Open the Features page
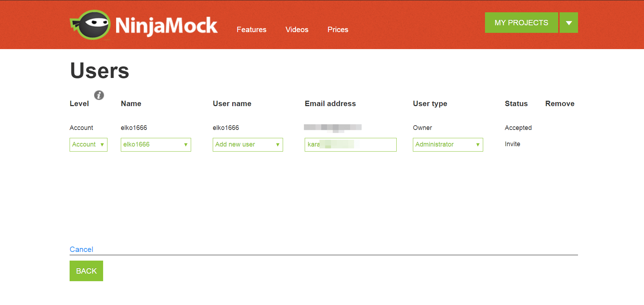The width and height of the screenshot is (644, 305). click(x=251, y=30)
